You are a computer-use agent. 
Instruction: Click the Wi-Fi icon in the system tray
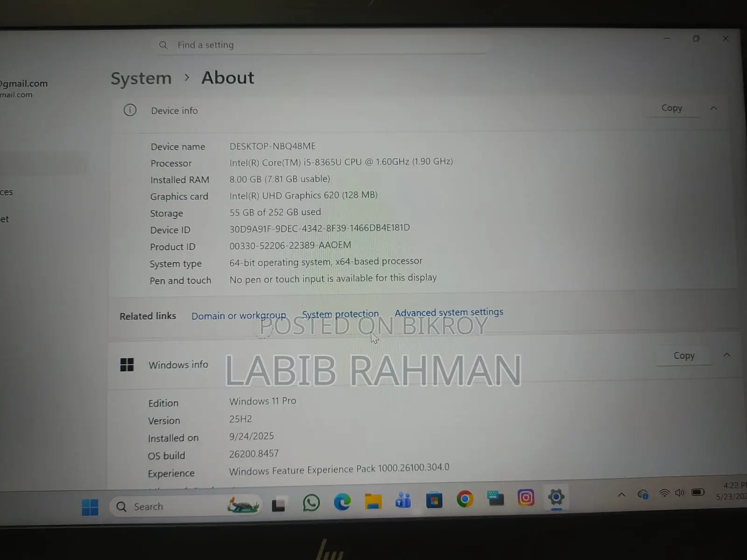click(664, 493)
